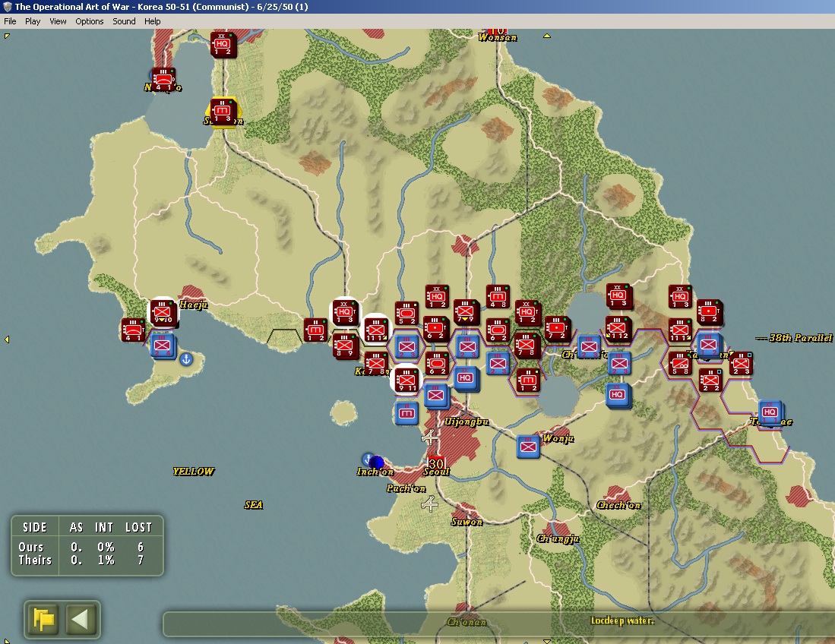Select red infantry unit 7-9

(466, 312)
